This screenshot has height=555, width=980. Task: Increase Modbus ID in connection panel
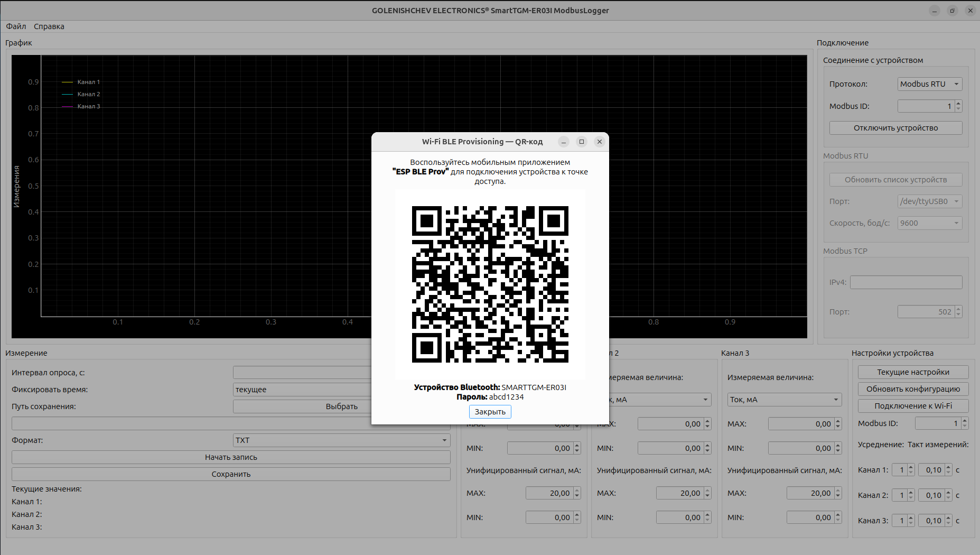[958, 104]
